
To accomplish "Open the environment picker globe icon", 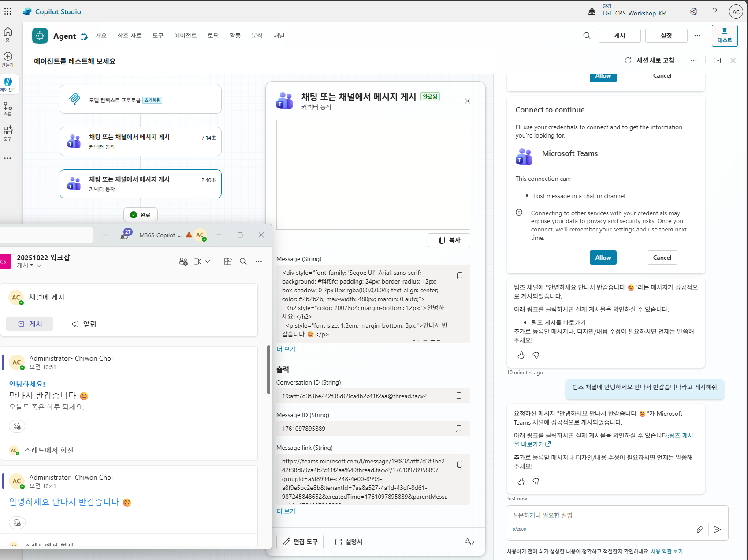I will pos(592,11).
